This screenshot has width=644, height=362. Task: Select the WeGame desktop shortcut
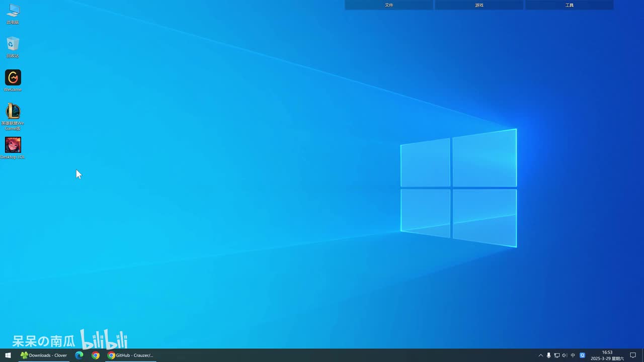pyautogui.click(x=13, y=80)
